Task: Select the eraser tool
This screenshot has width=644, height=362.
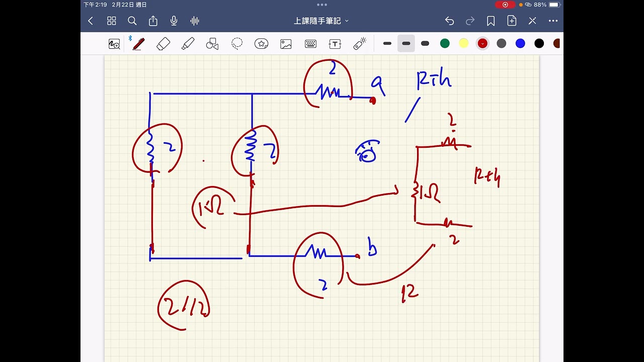Action: coord(163,44)
